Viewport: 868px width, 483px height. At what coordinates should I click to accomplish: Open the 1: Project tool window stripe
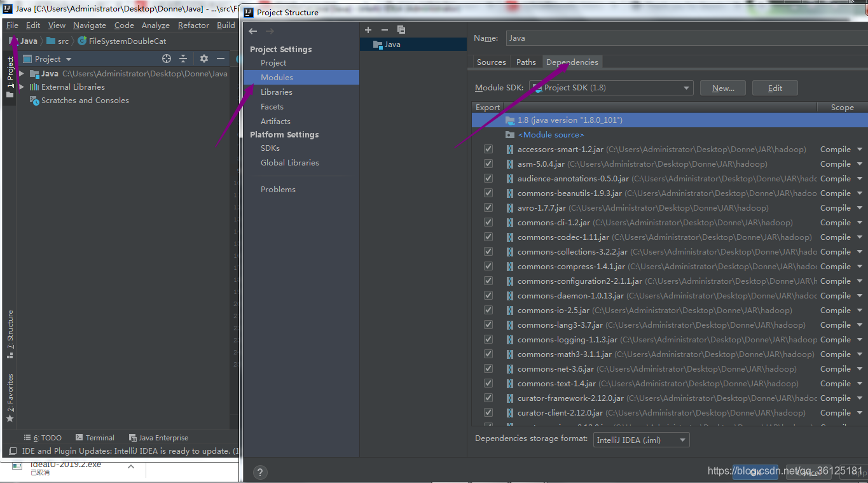(x=10, y=78)
